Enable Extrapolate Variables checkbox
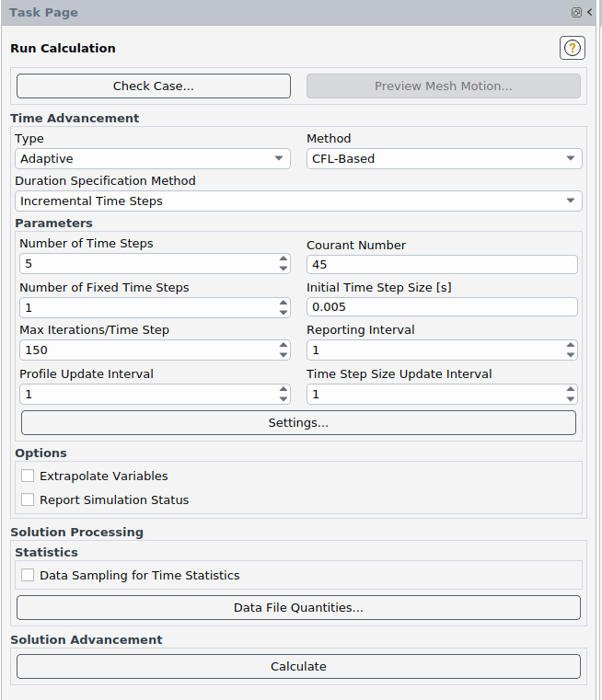The height and width of the screenshot is (700, 602). (x=28, y=476)
